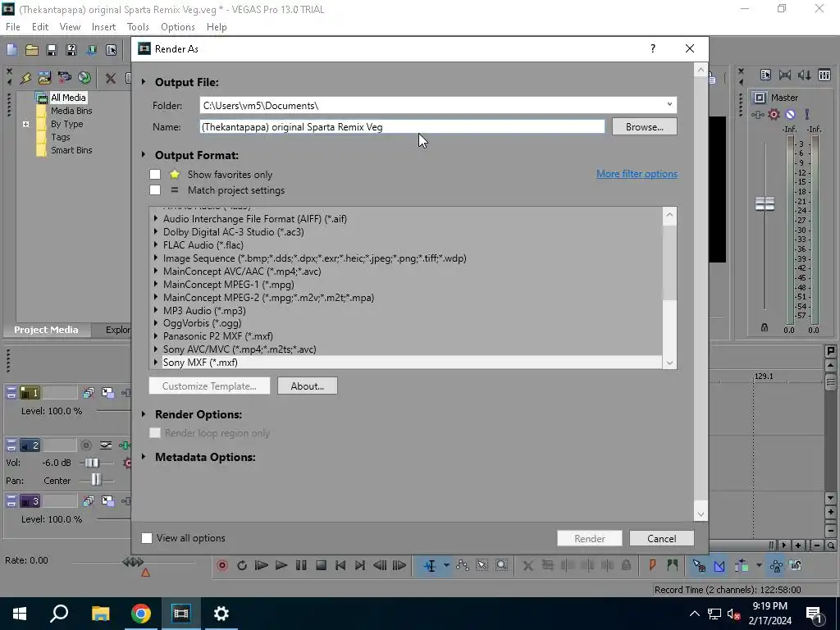The image size is (840, 630).
Task: Click the About... button
Action: pyautogui.click(x=308, y=386)
